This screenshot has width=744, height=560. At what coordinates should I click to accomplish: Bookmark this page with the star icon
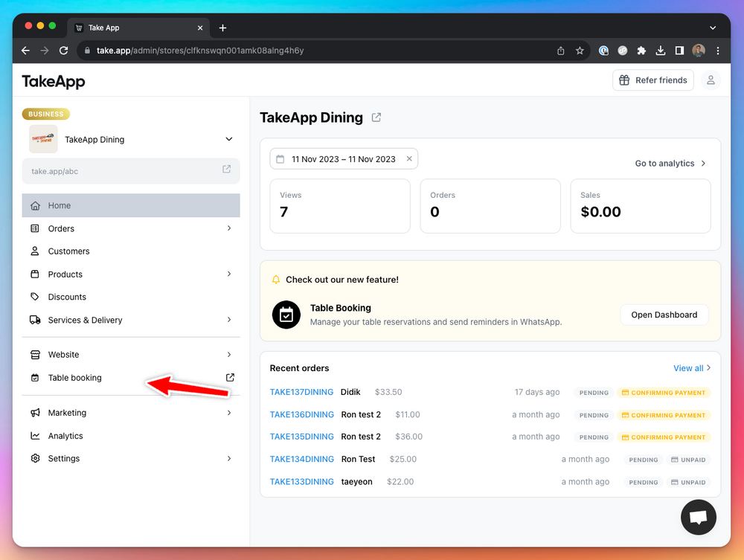pyautogui.click(x=580, y=51)
